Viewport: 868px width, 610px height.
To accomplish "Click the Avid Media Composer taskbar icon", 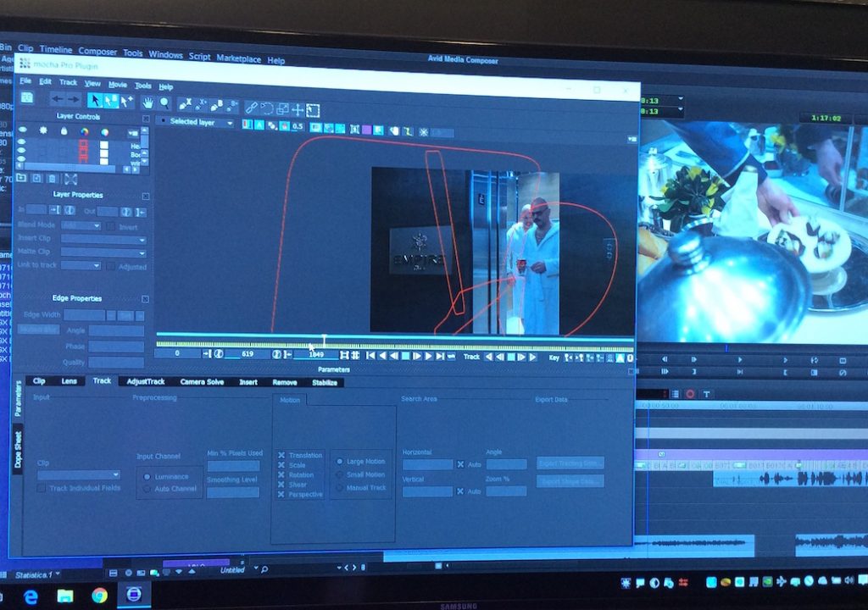I will pos(133,595).
